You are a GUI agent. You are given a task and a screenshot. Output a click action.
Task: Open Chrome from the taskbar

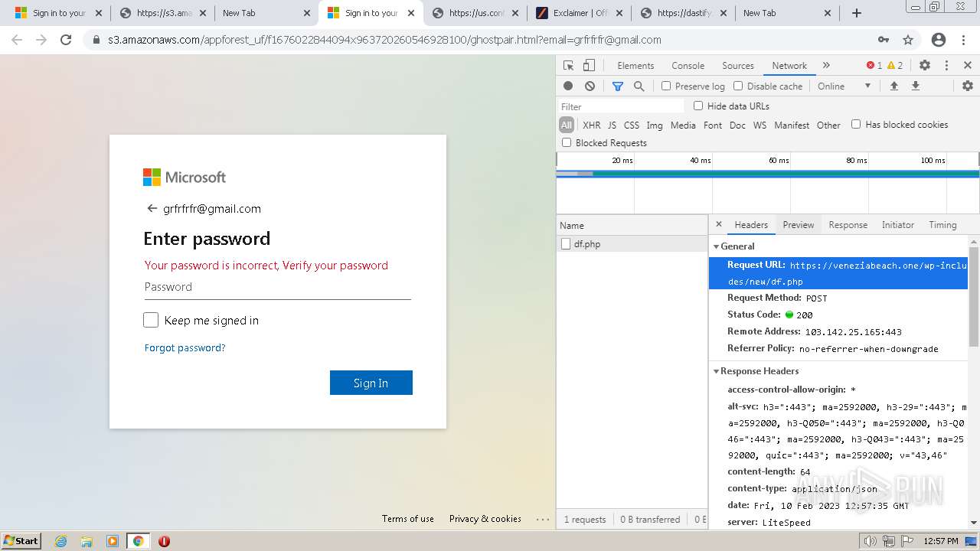138,541
